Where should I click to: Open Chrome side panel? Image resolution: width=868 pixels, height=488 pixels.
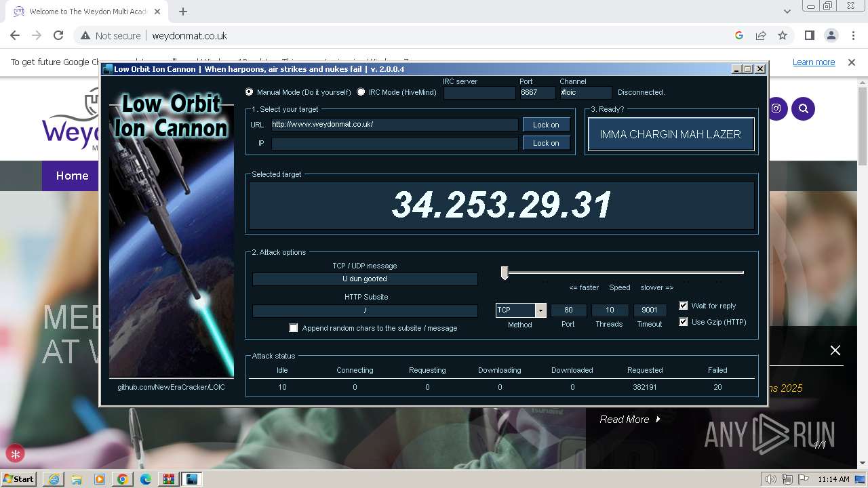coord(810,35)
